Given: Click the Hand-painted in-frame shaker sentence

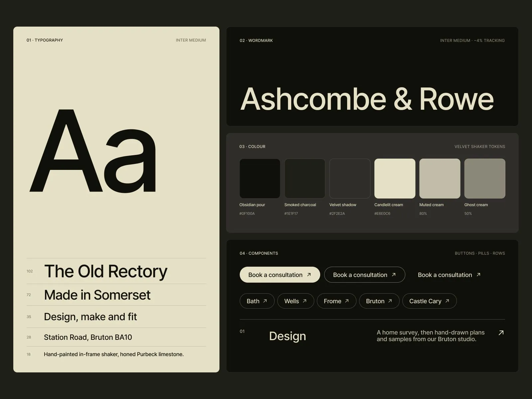Looking at the screenshot, I should [114, 354].
